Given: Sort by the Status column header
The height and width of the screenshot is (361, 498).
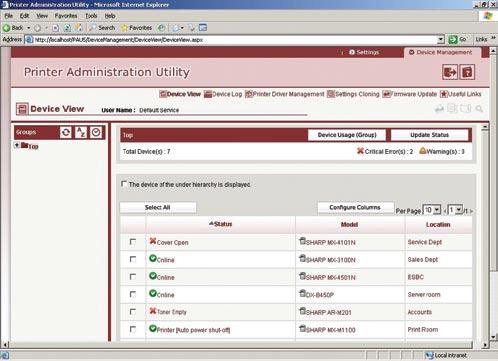Looking at the screenshot, I should pyautogui.click(x=220, y=224).
